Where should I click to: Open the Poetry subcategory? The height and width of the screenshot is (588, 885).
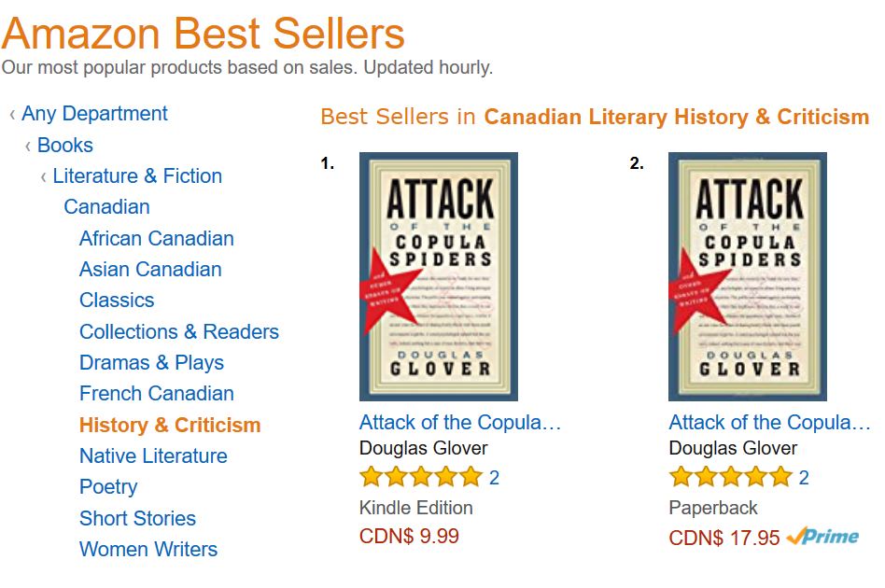(x=108, y=487)
